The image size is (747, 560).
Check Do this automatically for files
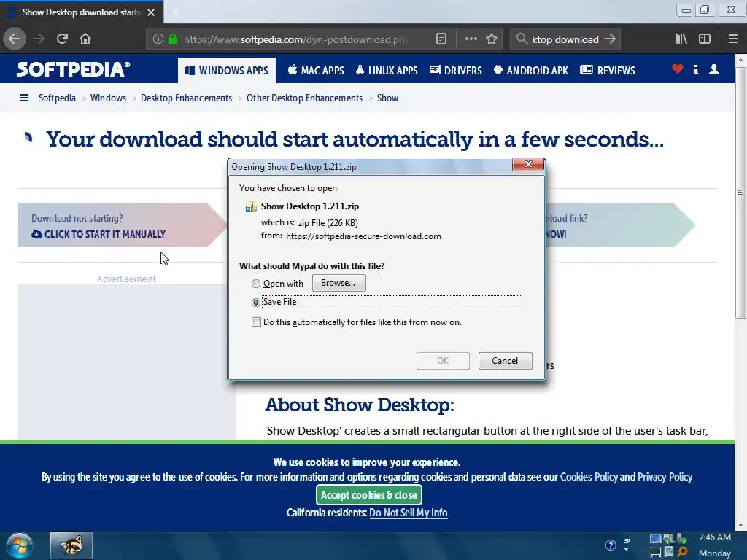[256, 322]
